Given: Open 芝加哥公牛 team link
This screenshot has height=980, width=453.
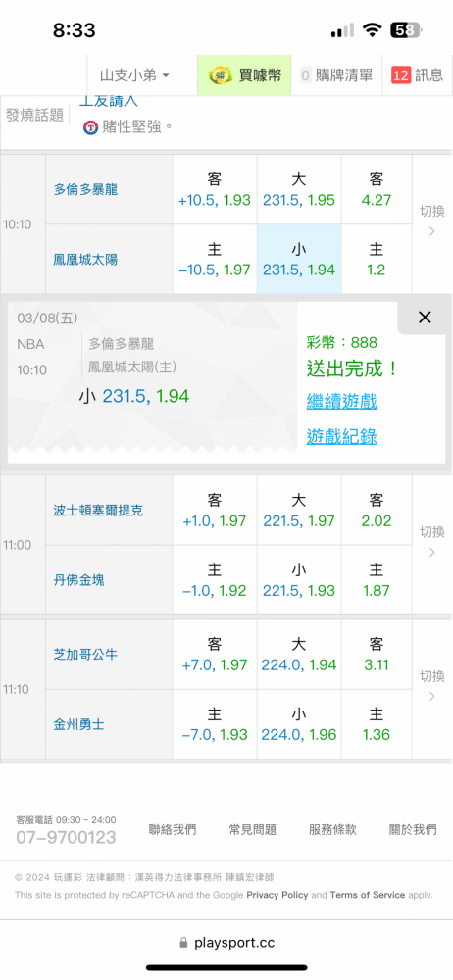Looking at the screenshot, I should pos(85,655).
